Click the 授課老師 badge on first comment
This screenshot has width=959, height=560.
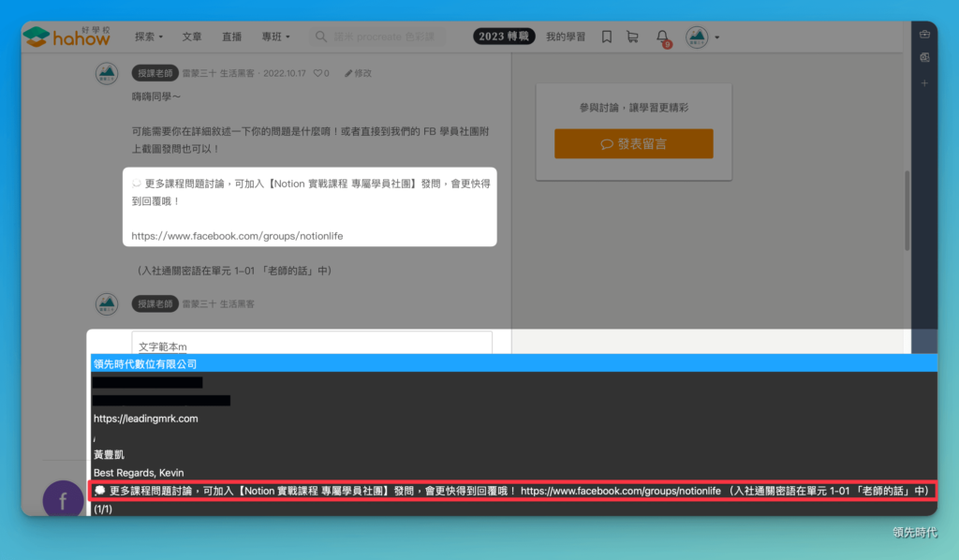tap(155, 73)
